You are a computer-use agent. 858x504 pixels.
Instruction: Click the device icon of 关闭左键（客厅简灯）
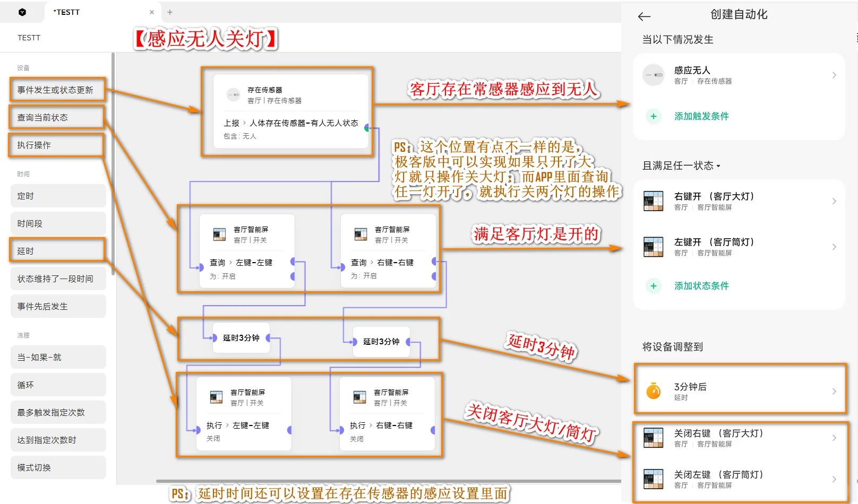click(653, 479)
